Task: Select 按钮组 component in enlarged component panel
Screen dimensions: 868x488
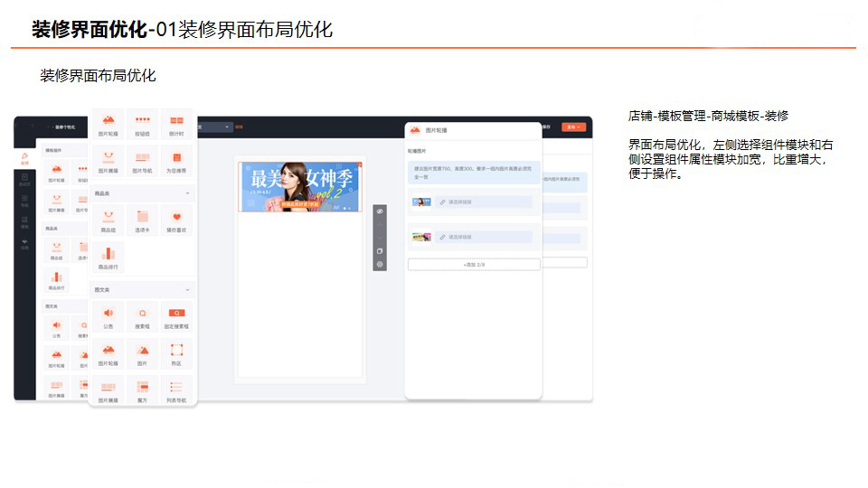Action: coord(142,125)
